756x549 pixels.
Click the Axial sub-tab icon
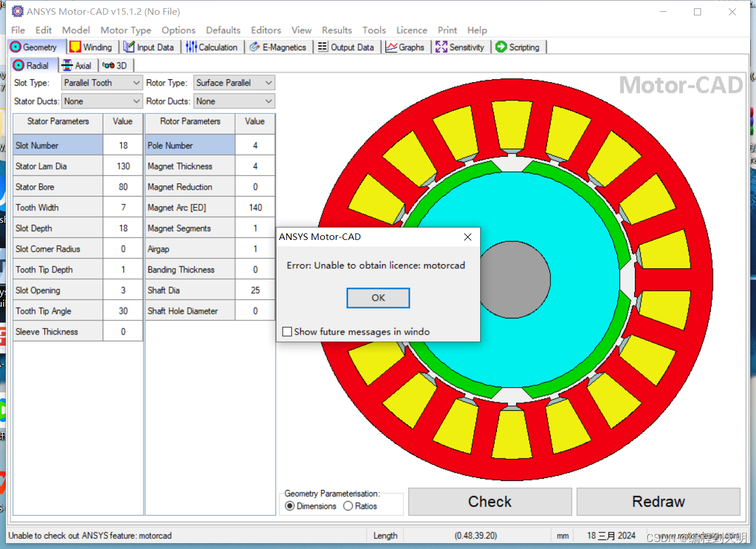(x=67, y=66)
